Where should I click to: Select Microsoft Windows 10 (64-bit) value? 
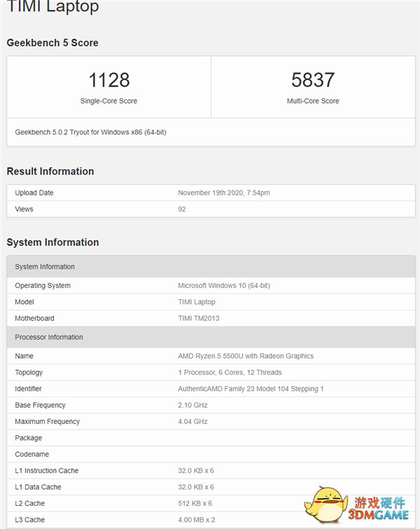[224, 285]
